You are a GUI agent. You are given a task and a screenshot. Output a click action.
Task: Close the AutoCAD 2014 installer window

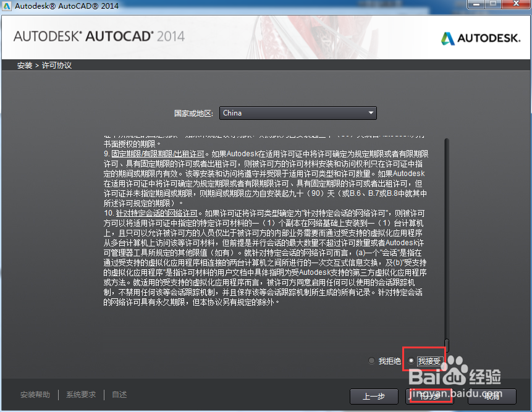(x=516, y=4)
